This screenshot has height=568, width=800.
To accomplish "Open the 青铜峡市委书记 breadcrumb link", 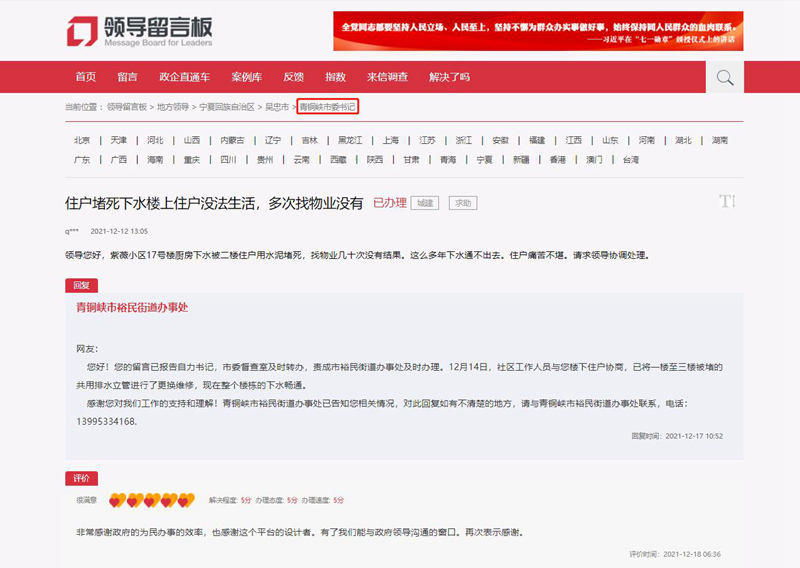I will coord(328,106).
